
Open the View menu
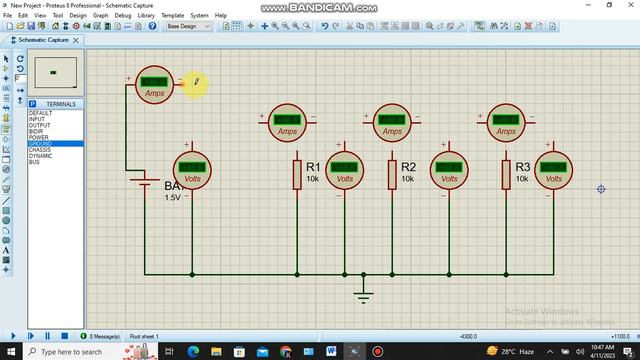pos(40,16)
